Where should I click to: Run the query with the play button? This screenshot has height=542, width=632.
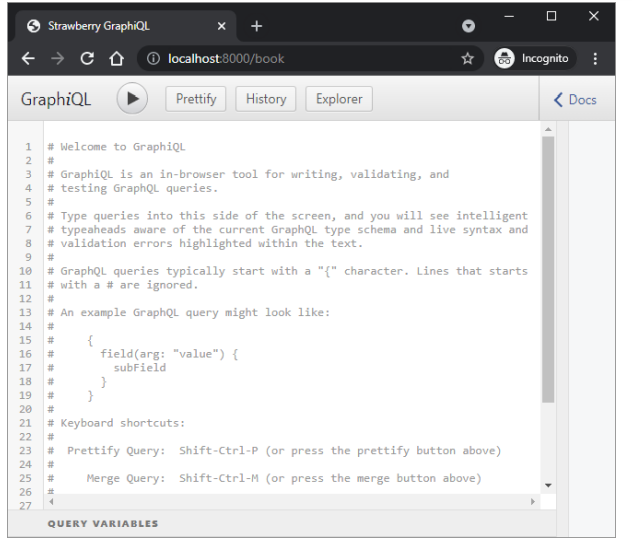pyautogui.click(x=132, y=98)
